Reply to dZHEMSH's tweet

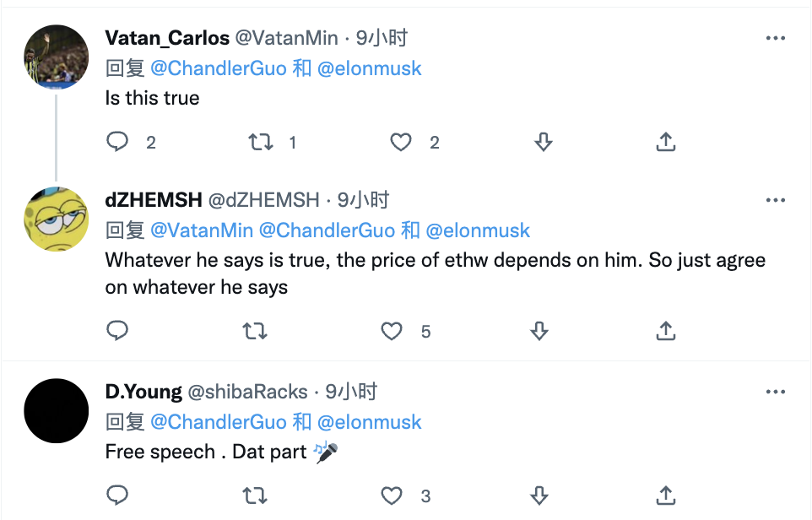(x=117, y=331)
